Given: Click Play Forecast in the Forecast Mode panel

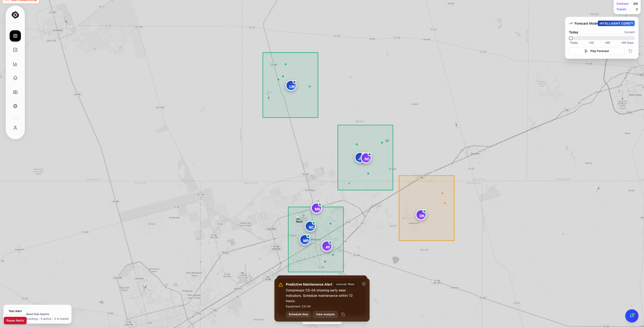Looking at the screenshot, I should click(x=596, y=51).
